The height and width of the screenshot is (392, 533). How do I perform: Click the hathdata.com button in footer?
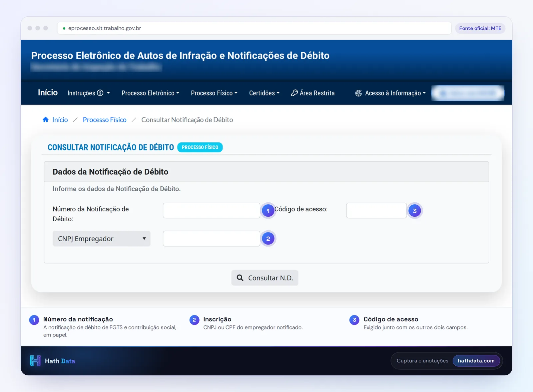coord(476,361)
